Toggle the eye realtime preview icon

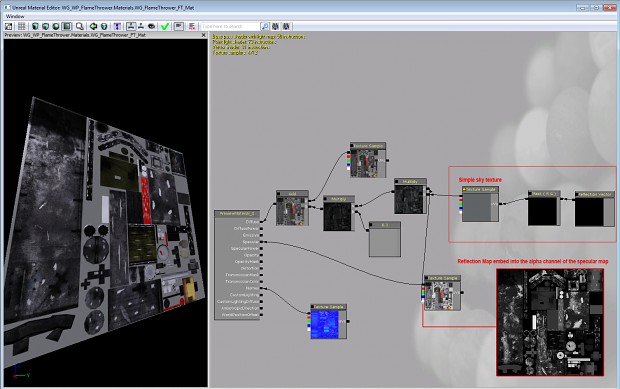point(151,26)
